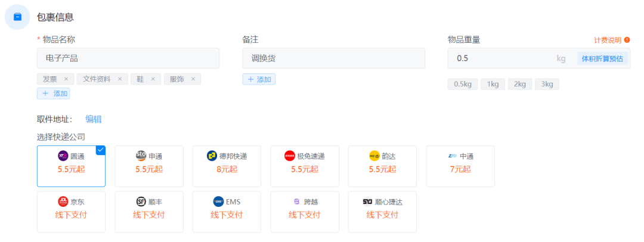Click the blue checkmark on the 圆通 card

(101, 150)
